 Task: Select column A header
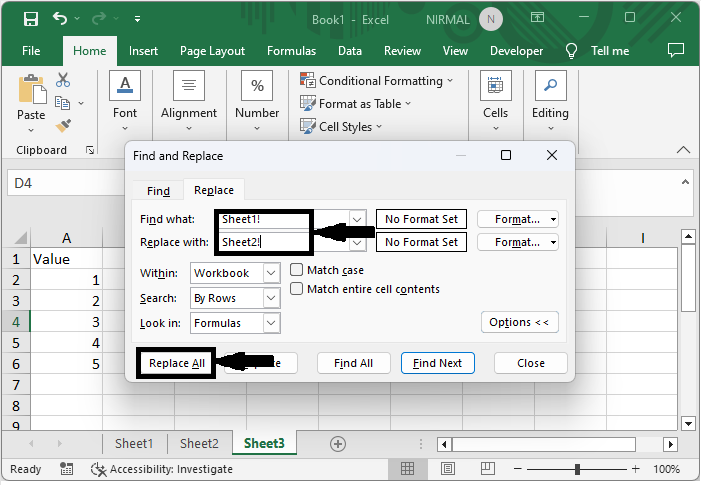67,238
